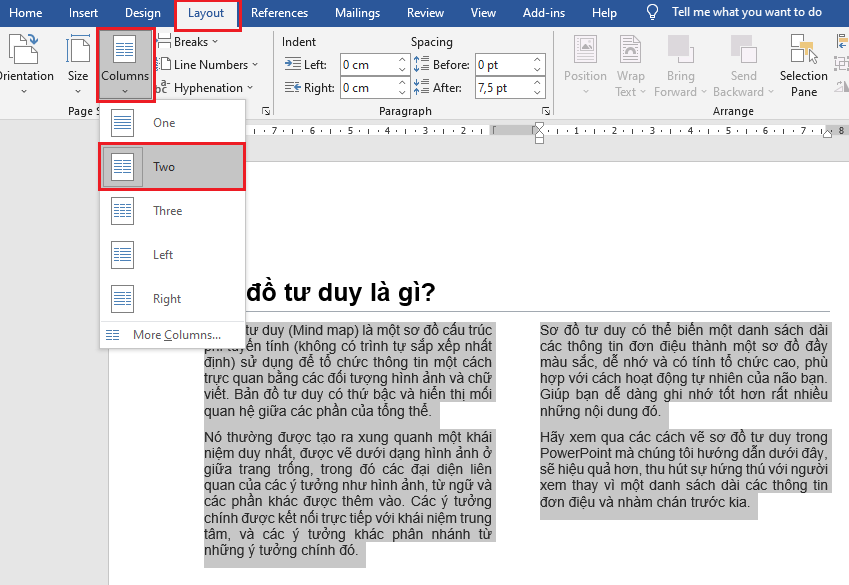The height and width of the screenshot is (585, 849).
Task: Click the Indent Left input field
Action: click(x=370, y=64)
